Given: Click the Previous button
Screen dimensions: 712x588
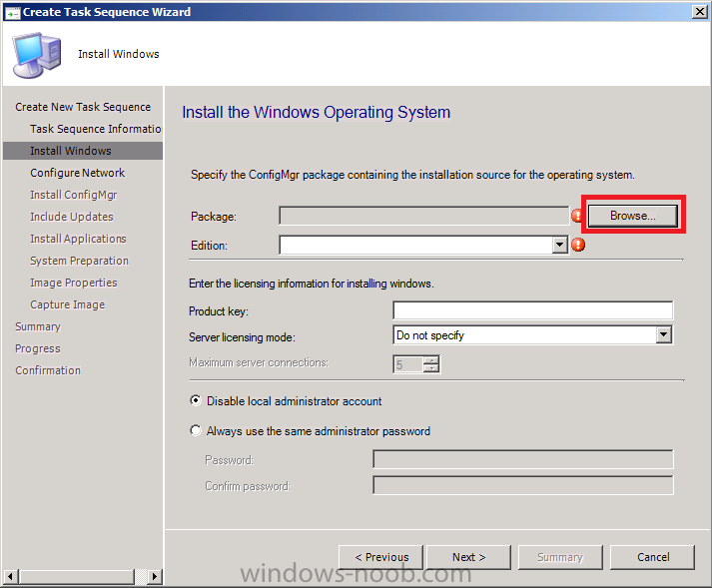Looking at the screenshot, I should [x=381, y=557].
